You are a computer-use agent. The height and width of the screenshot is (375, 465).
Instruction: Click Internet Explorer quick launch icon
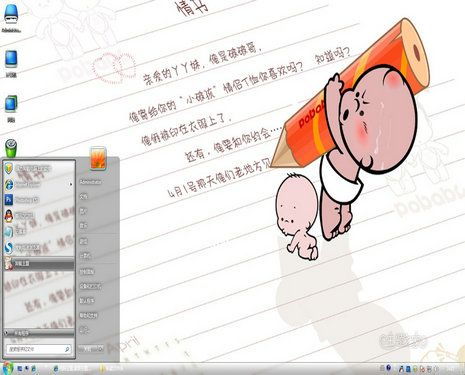tap(33, 368)
